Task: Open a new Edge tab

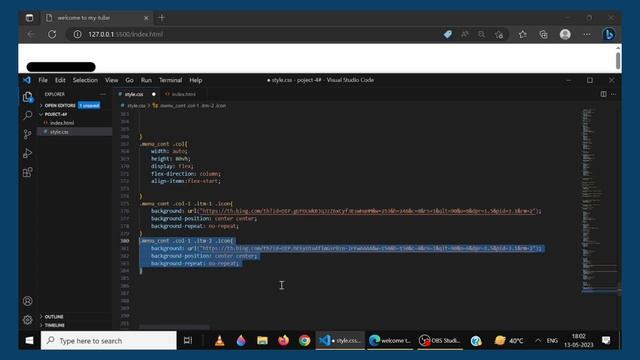Action: [x=162, y=18]
